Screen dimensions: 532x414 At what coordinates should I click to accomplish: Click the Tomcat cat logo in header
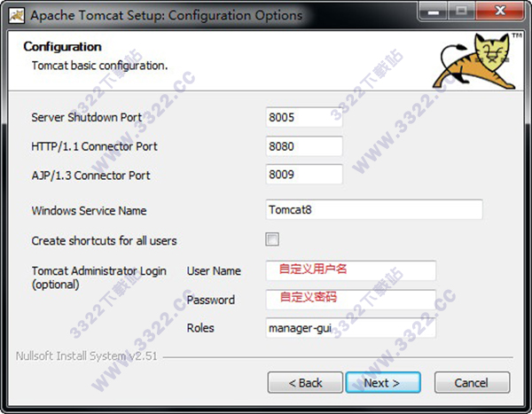pos(475,61)
